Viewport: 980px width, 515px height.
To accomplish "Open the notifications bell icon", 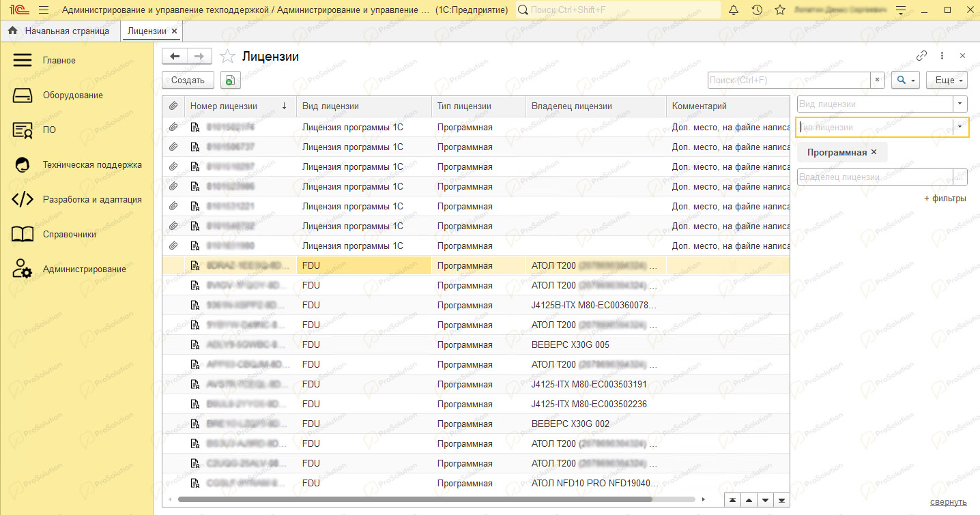I will click(x=734, y=10).
